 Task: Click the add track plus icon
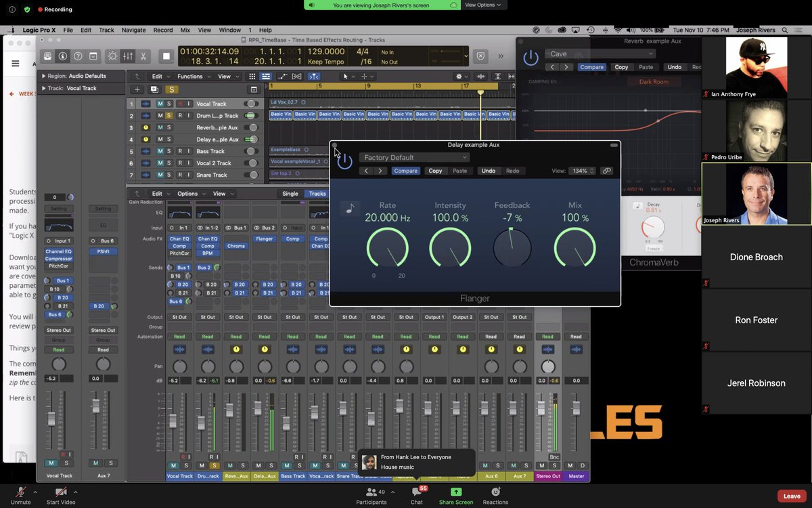tap(137, 89)
